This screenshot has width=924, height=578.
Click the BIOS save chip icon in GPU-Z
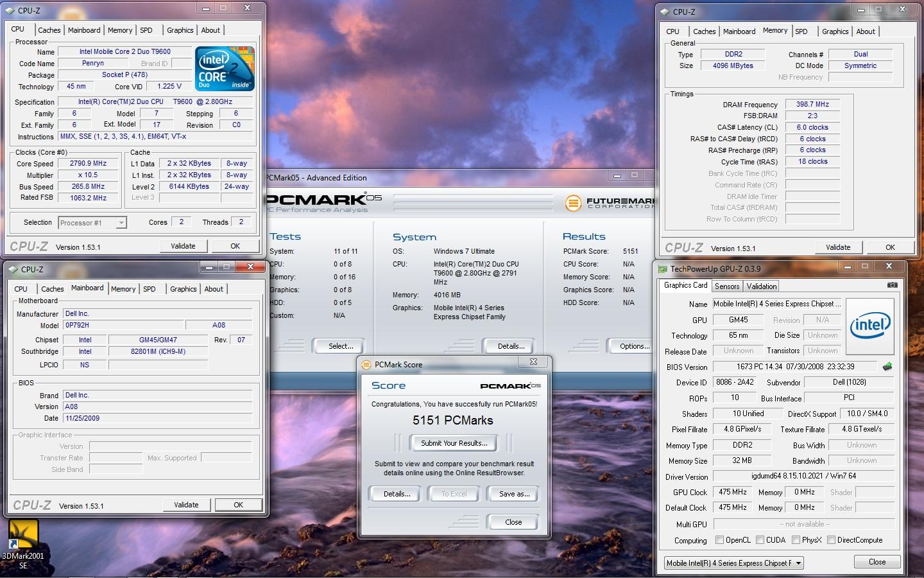click(887, 367)
